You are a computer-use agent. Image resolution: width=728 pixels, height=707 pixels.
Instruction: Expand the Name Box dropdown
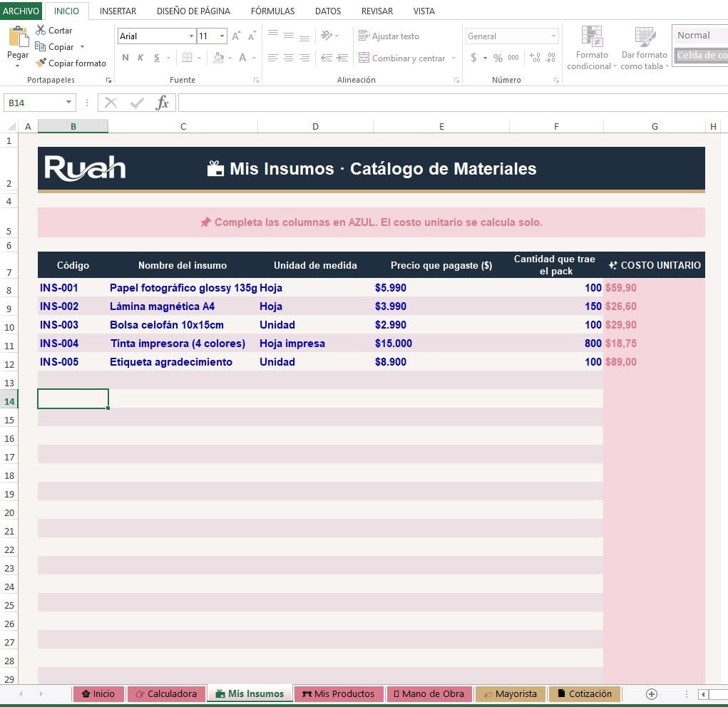pos(68,103)
